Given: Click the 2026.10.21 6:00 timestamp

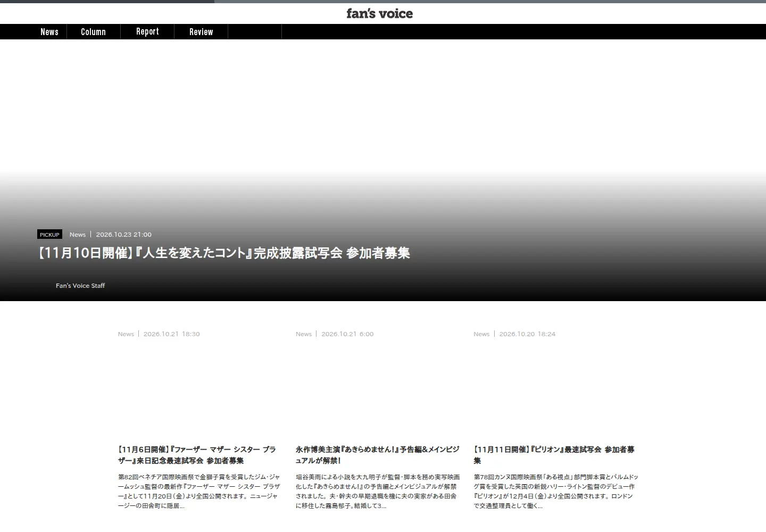Looking at the screenshot, I should click(347, 334).
